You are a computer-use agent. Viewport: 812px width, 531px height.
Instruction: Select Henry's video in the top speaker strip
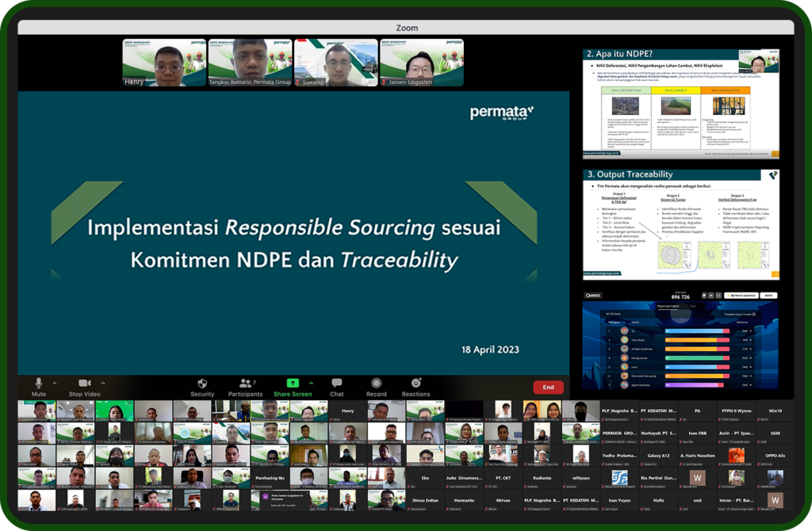click(164, 63)
